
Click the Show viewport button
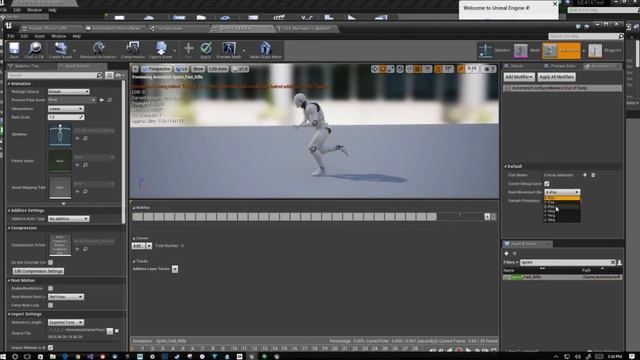coord(198,69)
